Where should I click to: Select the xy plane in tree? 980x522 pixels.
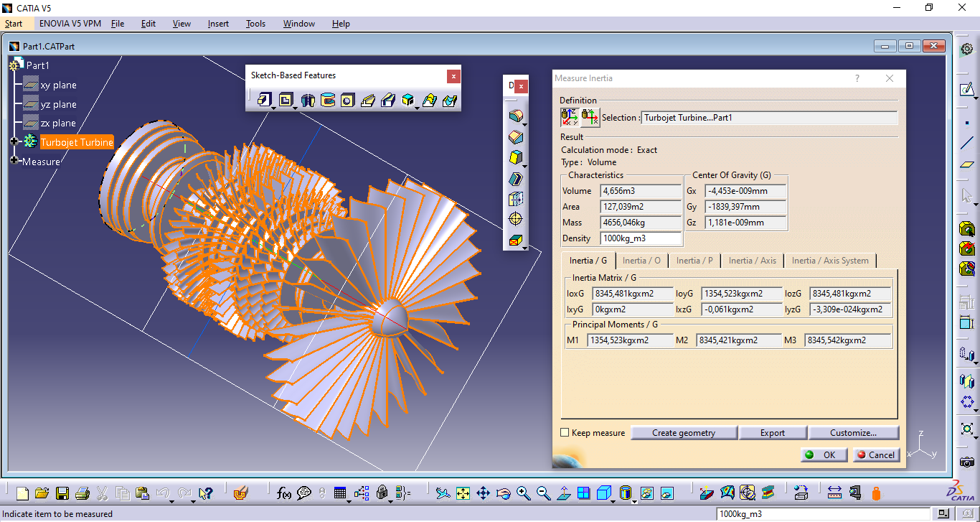(x=58, y=85)
